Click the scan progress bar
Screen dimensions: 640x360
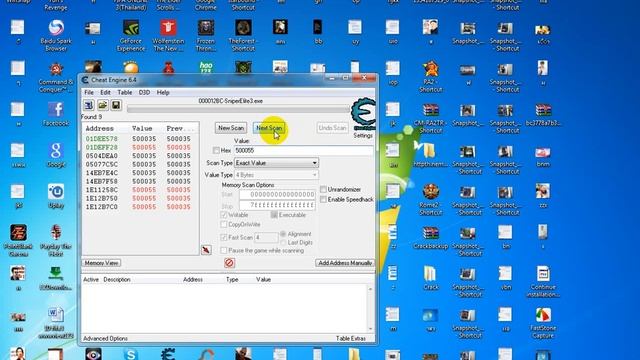coord(239,109)
